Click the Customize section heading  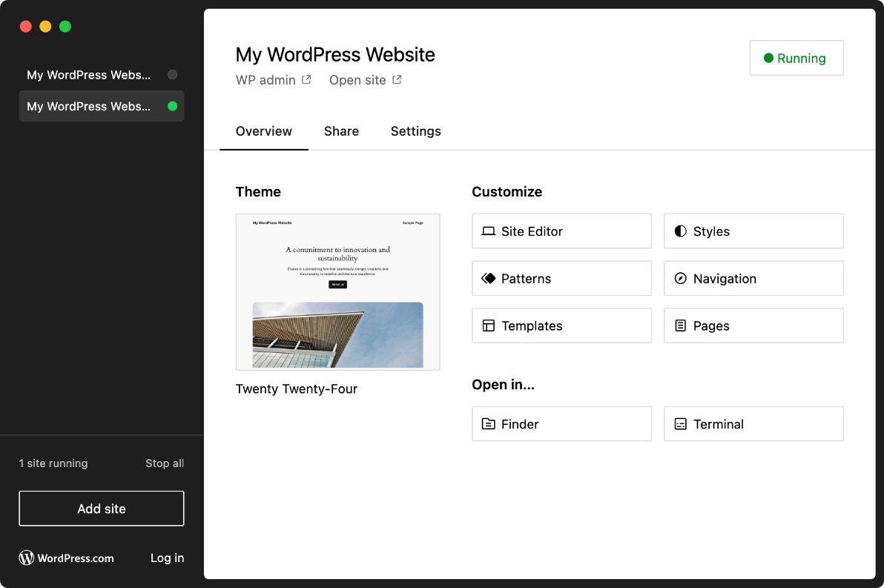click(x=507, y=192)
